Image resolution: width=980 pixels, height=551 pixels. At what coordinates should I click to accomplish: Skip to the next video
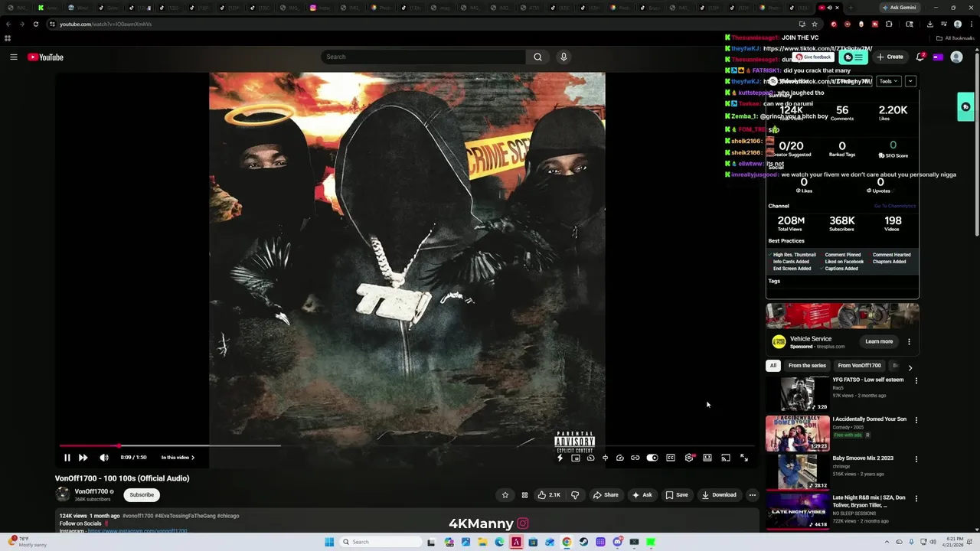click(83, 458)
